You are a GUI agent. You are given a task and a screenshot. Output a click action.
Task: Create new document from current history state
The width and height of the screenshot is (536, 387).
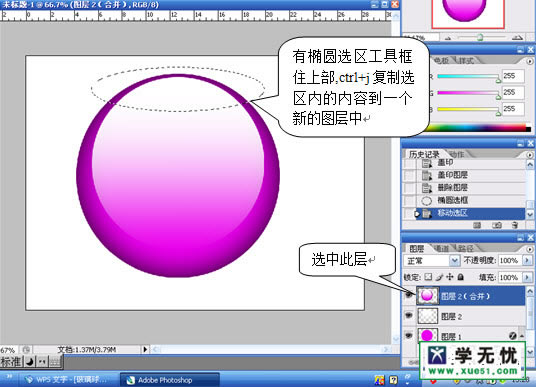pyautogui.click(x=477, y=225)
